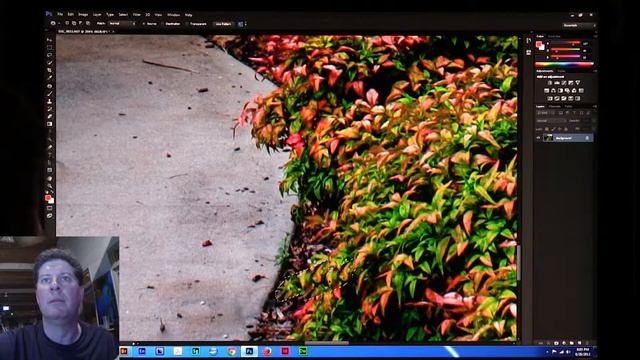Select the Horizontal Type tool
Image resolution: width=640 pixels, height=360 pixels.
pos(50,155)
